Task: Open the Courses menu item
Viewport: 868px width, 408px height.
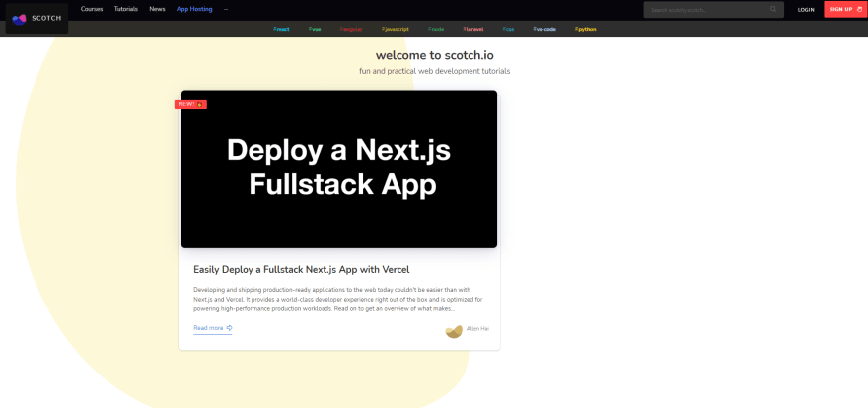Action: 92,10
